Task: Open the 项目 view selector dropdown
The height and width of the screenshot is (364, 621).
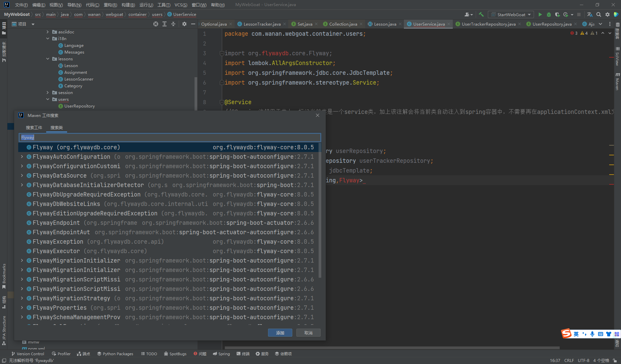Action: (x=33, y=24)
